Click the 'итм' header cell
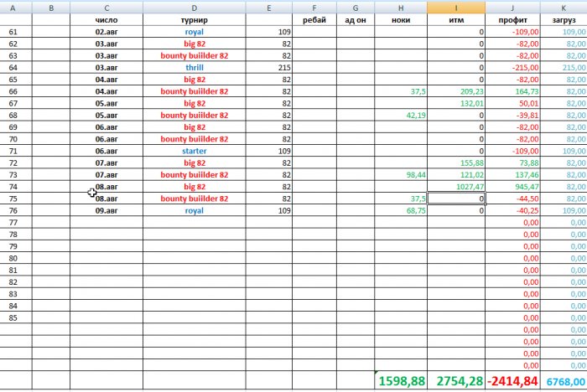Image resolution: width=587 pixels, height=392 pixels. 456,20
